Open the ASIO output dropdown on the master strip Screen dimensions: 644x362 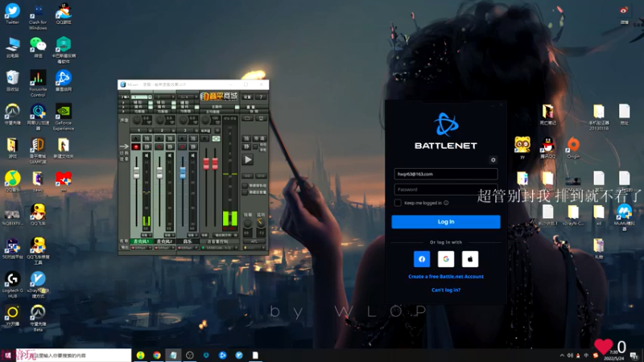[220, 248]
